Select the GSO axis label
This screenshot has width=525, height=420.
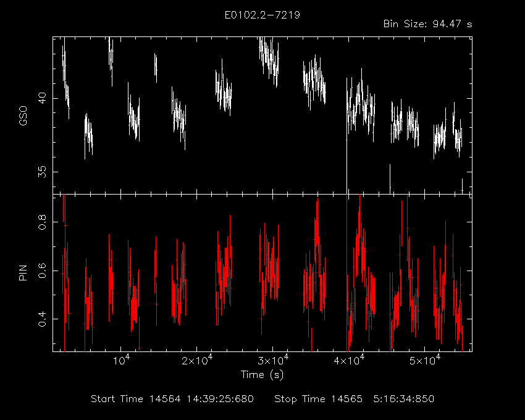click(x=23, y=116)
